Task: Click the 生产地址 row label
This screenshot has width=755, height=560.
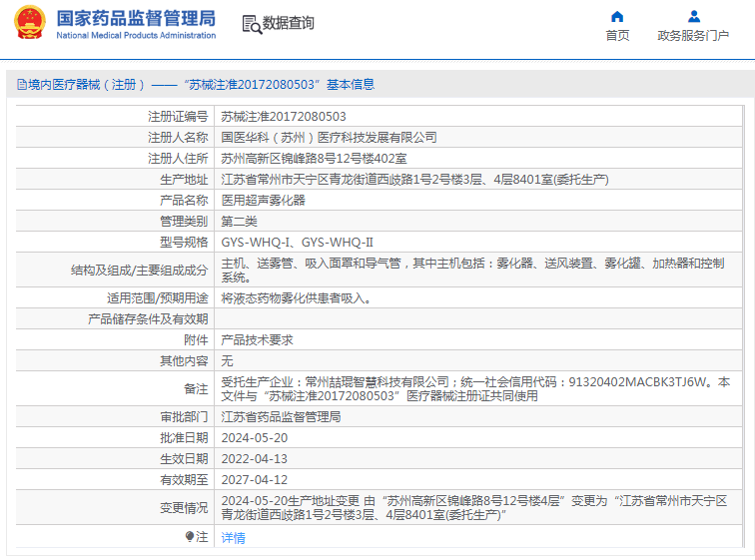Action: (184, 180)
